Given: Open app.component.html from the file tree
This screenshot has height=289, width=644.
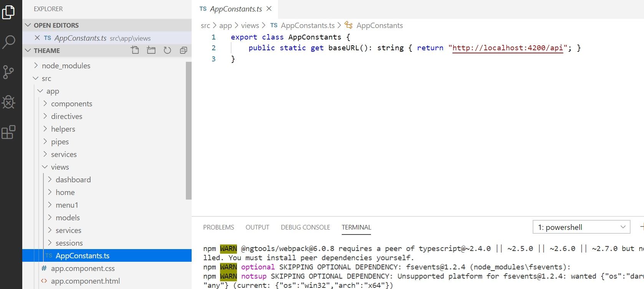Looking at the screenshot, I should [85, 281].
